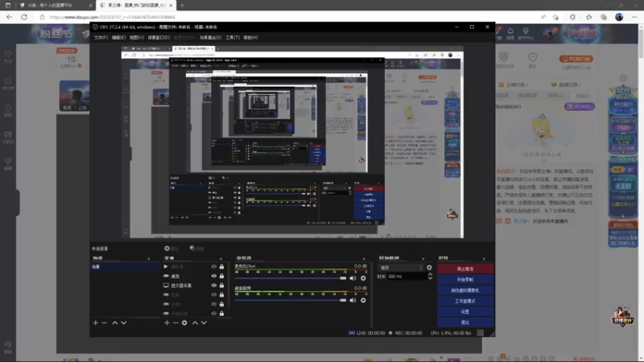This screenshot has width=644, height=362.
Task: Click the heart icon in Douyu's left sidebar
Action: click(8, 54)
